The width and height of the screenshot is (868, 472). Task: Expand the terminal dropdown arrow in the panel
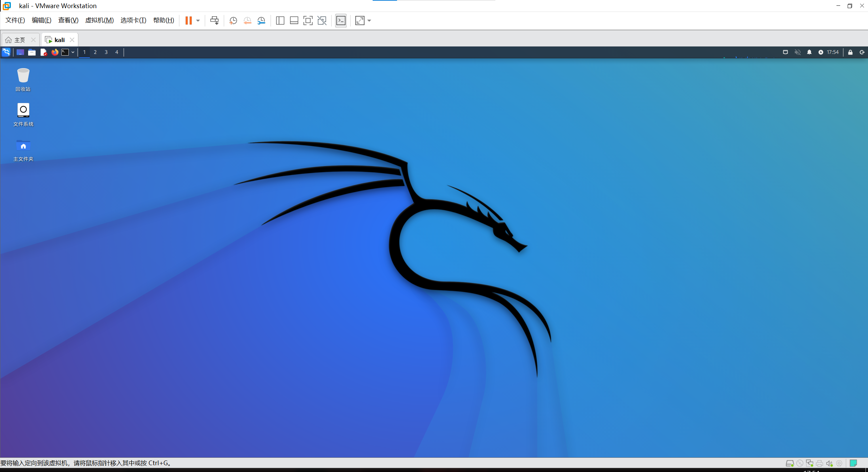(x=73, y=52)
